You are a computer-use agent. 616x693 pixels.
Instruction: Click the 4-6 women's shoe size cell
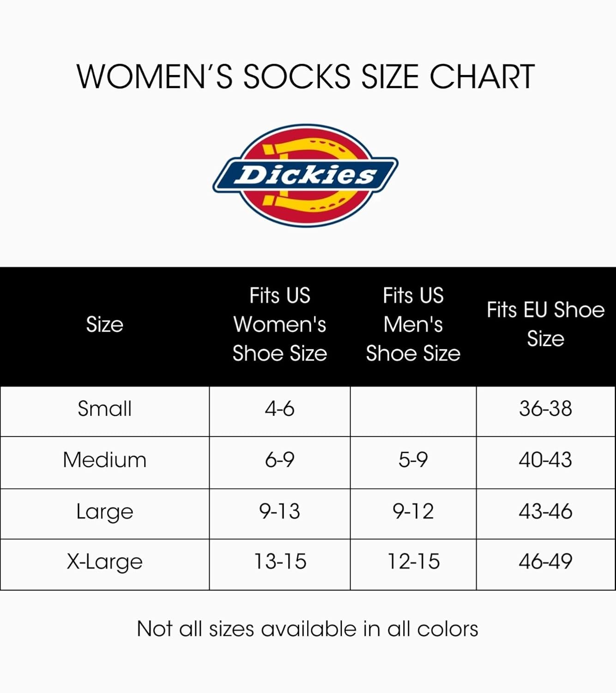[x=280, y=409]
